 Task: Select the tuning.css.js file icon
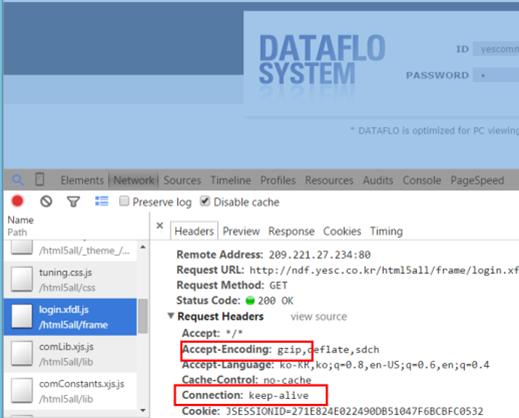22,279
